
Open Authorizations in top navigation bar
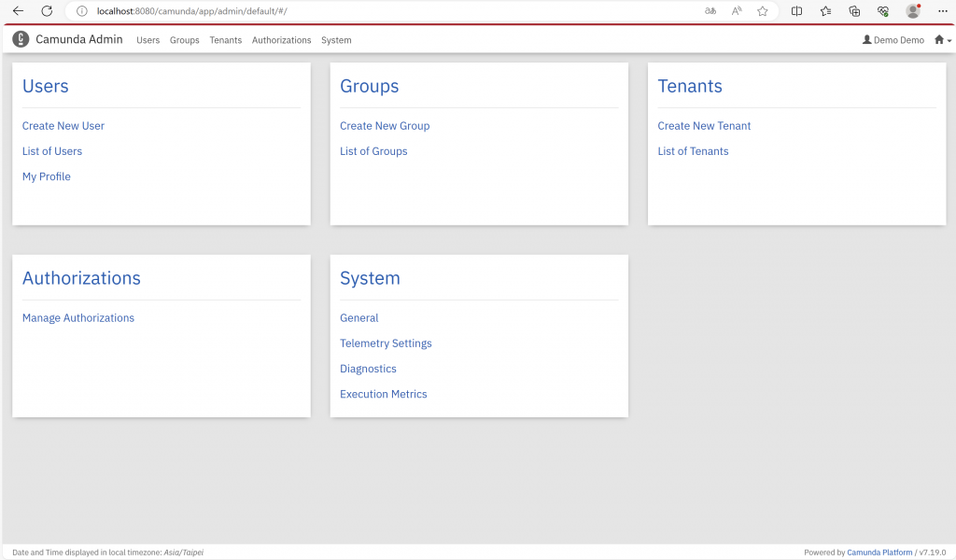point(282,40)
